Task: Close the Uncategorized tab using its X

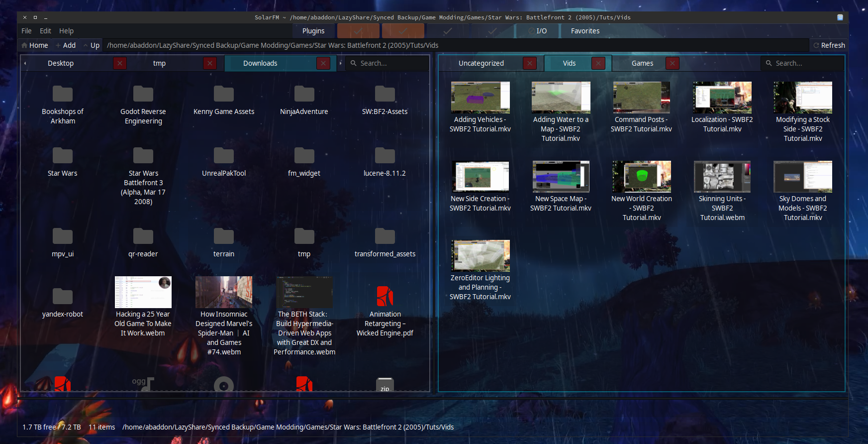Action: tap(530, 63)
